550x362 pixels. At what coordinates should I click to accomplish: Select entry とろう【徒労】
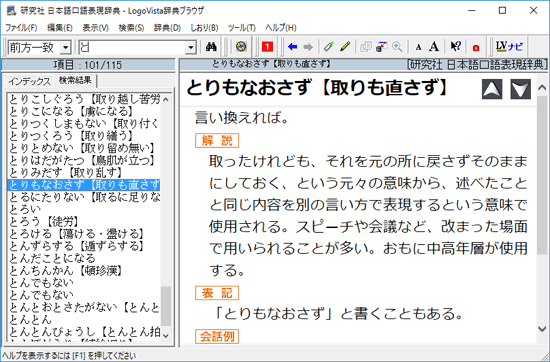click(84, 222)
